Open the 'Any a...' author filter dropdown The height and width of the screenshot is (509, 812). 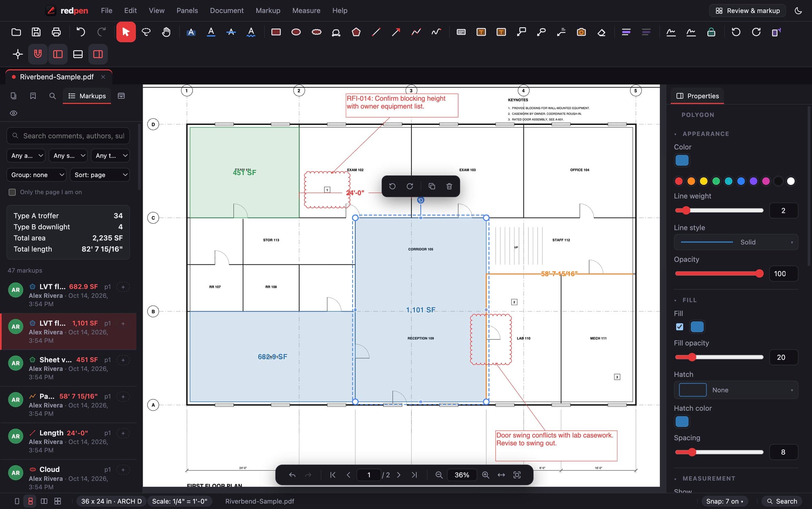[x=26, y=156]
